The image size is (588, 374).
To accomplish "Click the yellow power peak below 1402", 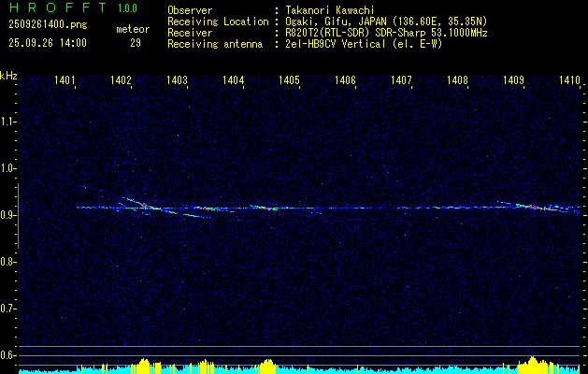I will [x=144, y=365].
